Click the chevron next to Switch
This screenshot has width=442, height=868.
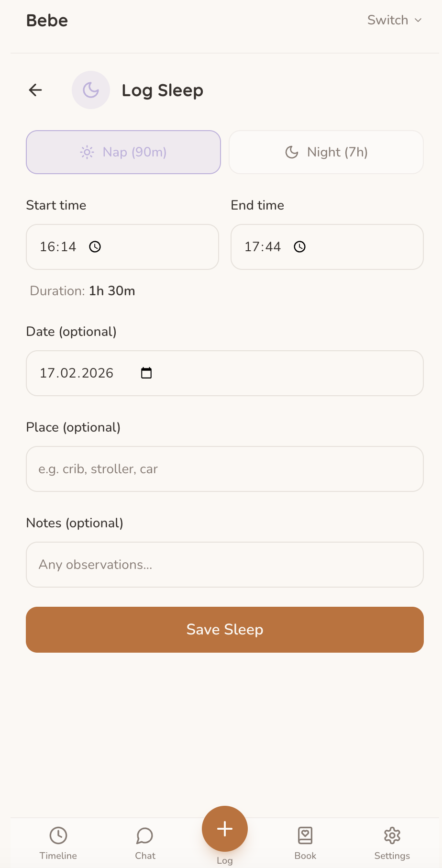click(x=418, y=20)
